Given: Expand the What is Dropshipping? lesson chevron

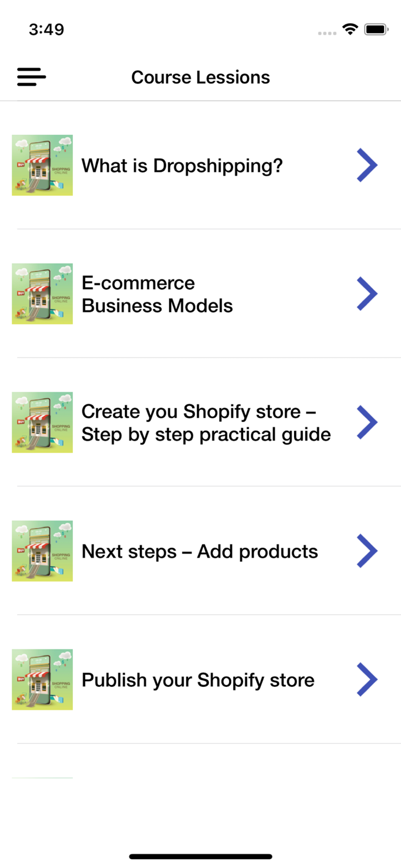Looking at the screenshot, I should [x=368, y=165].
